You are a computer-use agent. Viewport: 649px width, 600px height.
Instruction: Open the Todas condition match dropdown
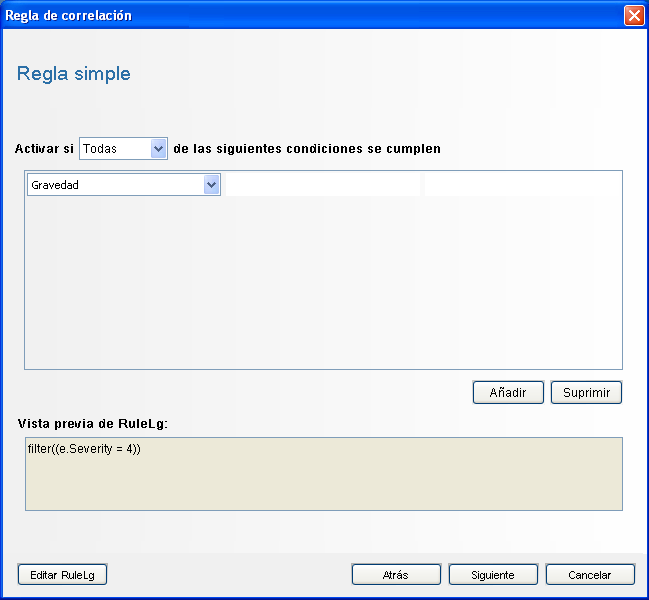click(123, 149)
